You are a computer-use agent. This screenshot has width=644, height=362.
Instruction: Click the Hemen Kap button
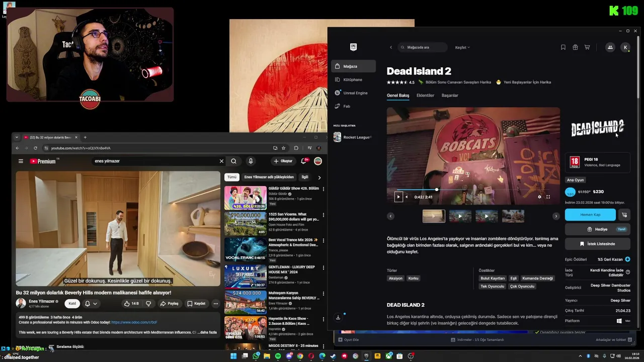click(590, 215)
